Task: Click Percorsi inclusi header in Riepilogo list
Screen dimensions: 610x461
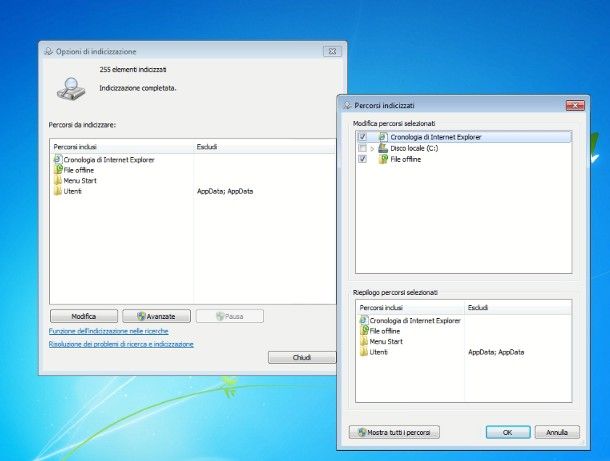Action: pyautogui.click(x=410, y=307)
